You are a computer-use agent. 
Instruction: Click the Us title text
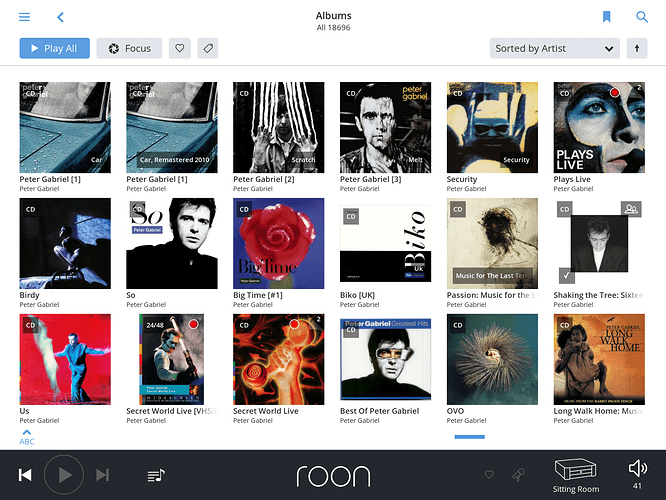pos(24,411)
